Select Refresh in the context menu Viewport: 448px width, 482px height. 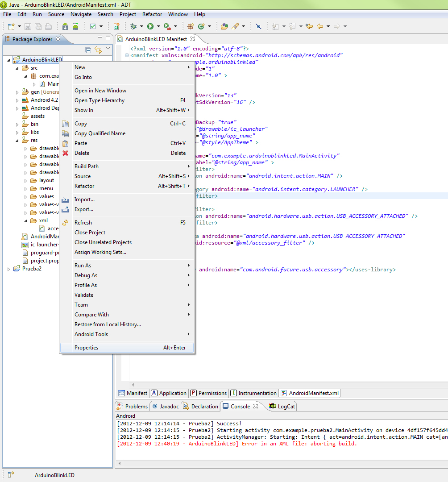(x=83, y=223)
